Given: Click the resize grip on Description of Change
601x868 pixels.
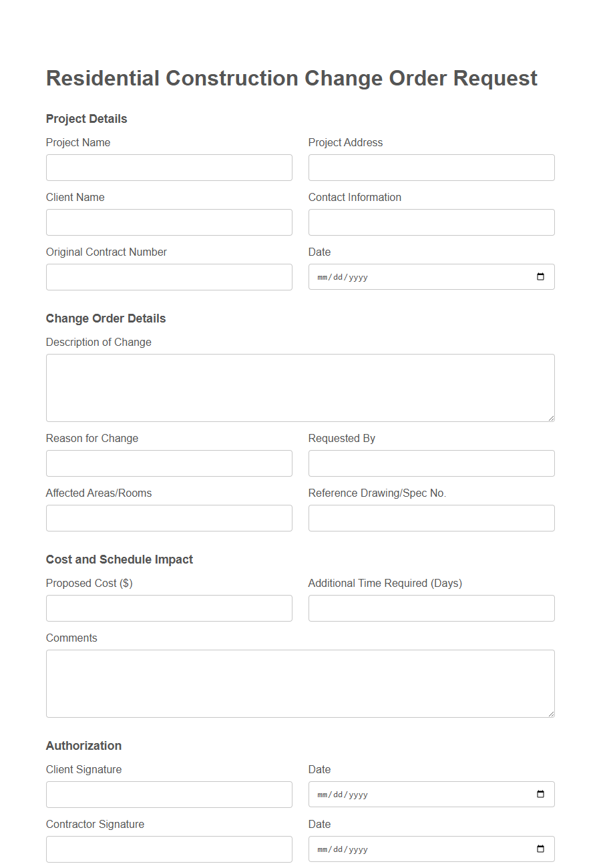Looking at the screenshot, I should tap(552, 418).
